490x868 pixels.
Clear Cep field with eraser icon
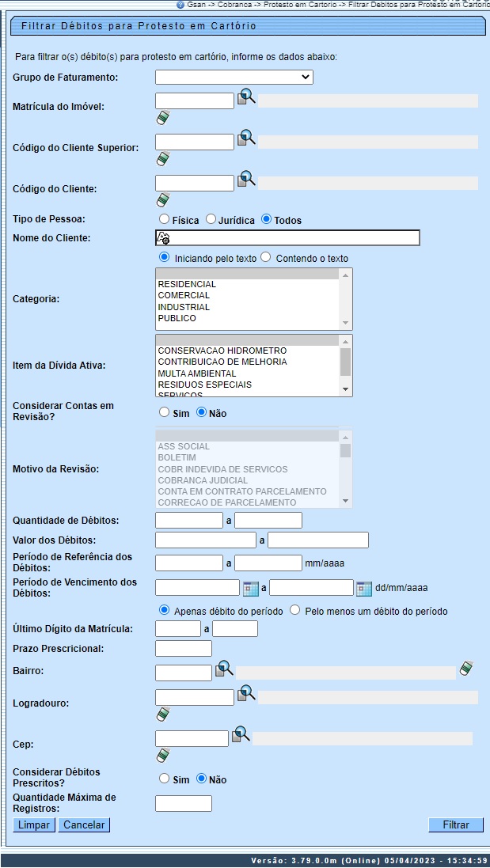(x=163, y=755)
